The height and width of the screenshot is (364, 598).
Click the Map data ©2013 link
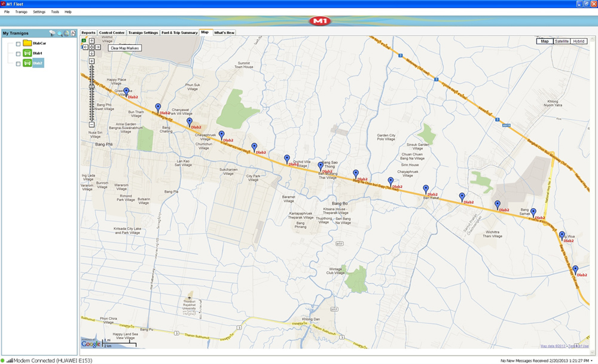(x=553, y=346)
